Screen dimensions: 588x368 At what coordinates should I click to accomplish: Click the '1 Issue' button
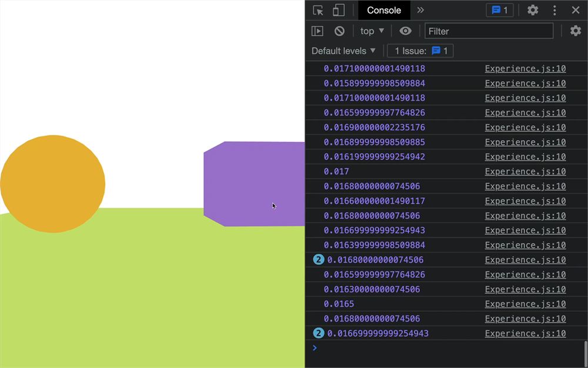click(x=420, y=51)
